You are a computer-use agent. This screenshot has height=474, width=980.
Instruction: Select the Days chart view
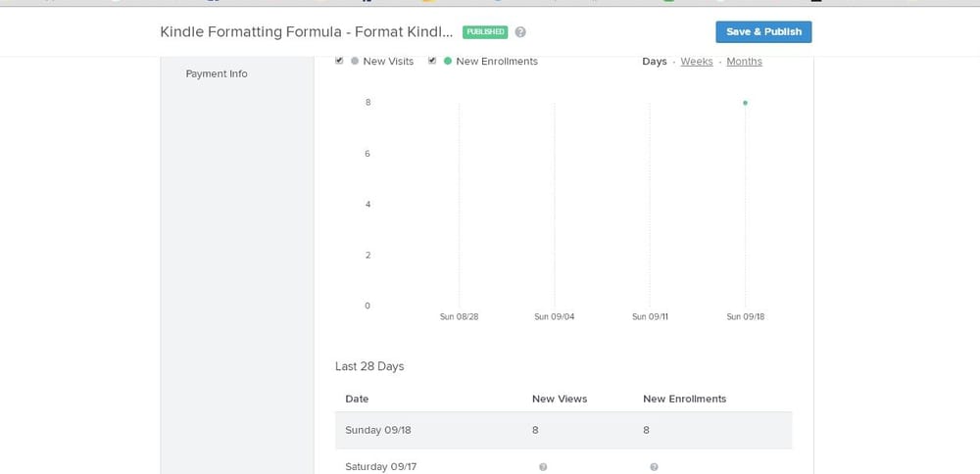click(655, 61)
